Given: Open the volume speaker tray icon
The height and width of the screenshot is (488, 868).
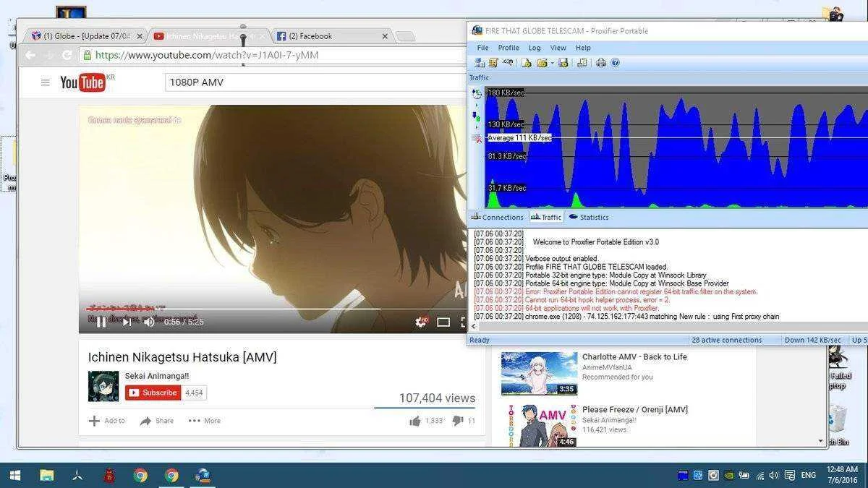Looking at the screenshot, I should coord(774,476).
